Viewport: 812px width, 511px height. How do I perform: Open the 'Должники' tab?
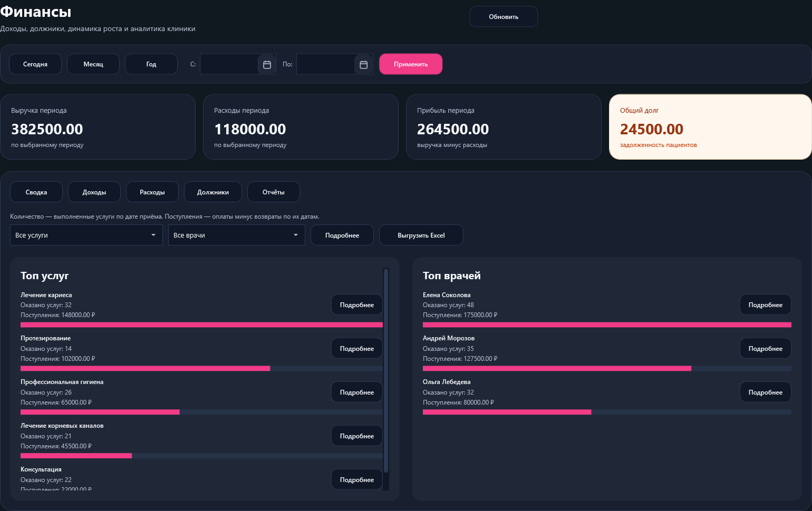coord(213,192)
